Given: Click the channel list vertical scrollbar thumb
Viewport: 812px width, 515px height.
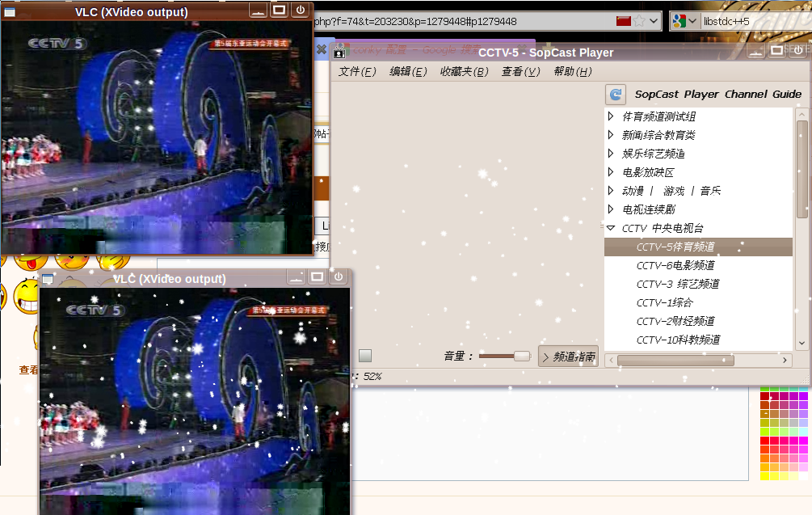Looking at the screenshot, I should coord(802,169).
